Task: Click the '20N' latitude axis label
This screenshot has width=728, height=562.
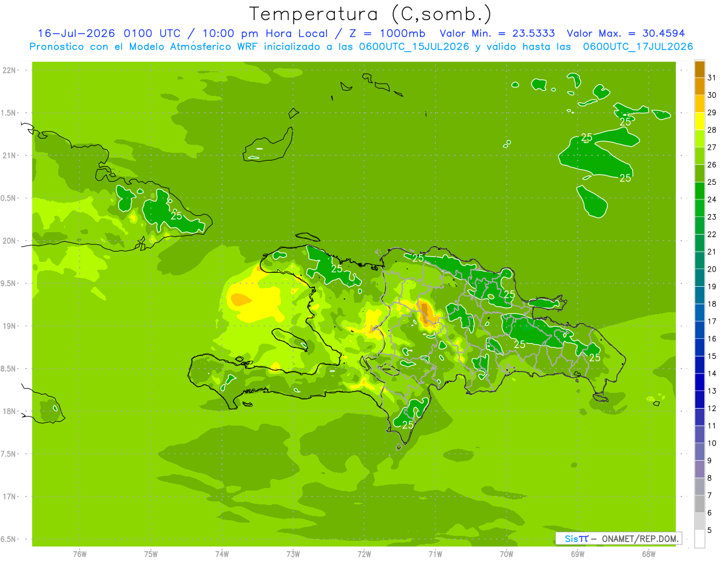Action: point(10,241)
